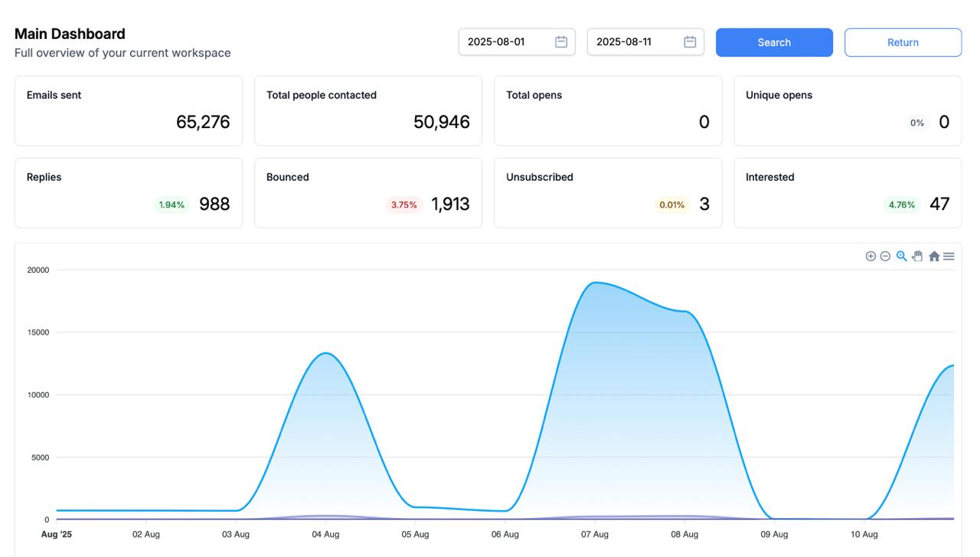Click the red 3.75% bounced badge

(x=404, y=205)
